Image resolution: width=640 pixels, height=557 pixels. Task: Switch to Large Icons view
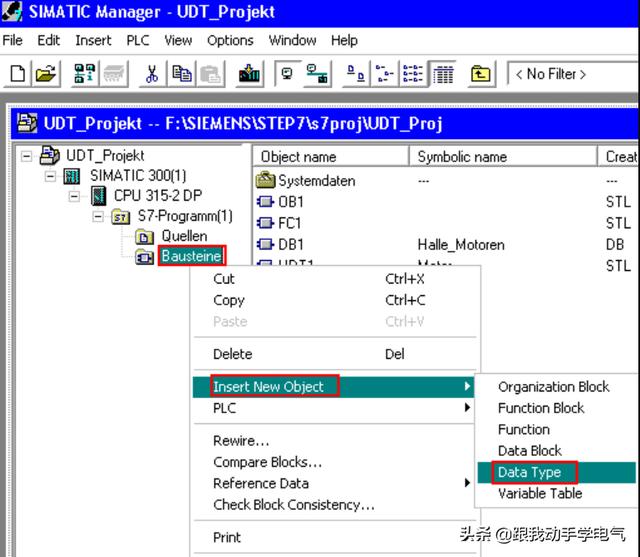click(356, 74)
